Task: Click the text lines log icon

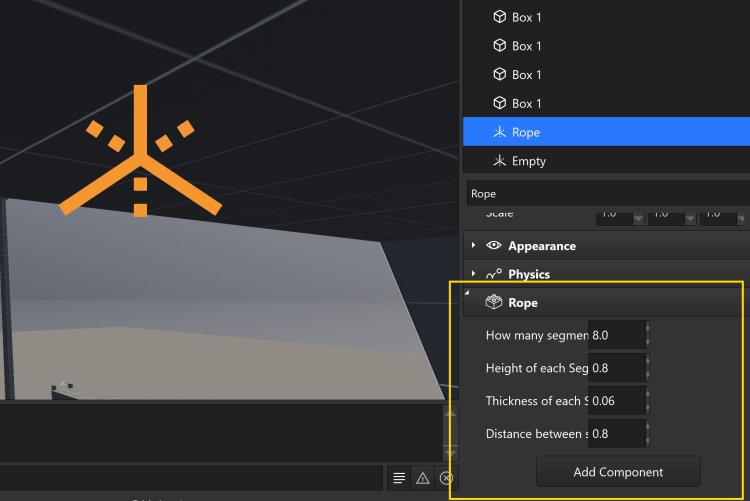Action: (398, 478)
